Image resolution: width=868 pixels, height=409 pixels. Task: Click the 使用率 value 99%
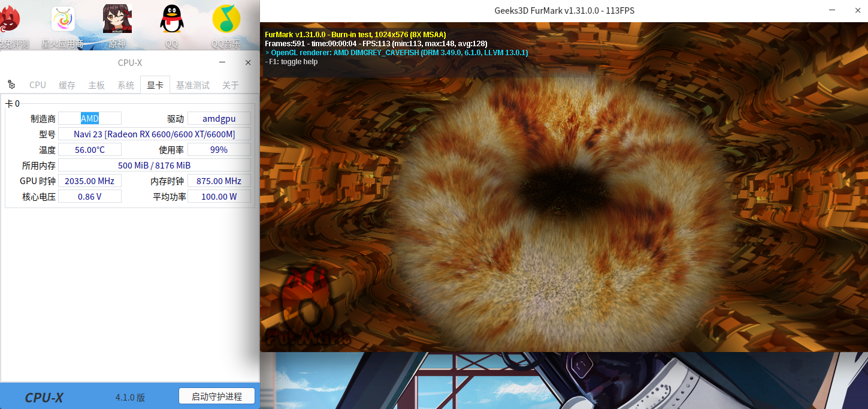[219, 149]
